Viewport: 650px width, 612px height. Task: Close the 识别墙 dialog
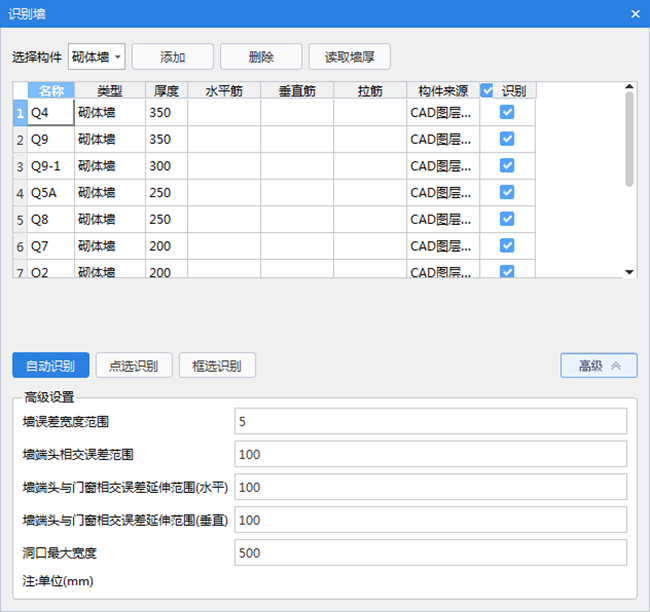coord(634,14)
